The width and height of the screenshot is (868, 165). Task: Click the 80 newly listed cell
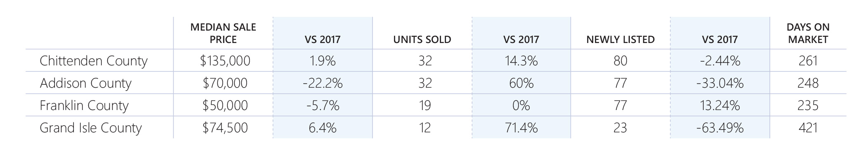[620, 61]
